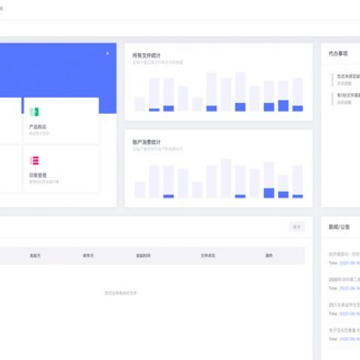Click the 发起时间 column header
360x360 pixels.
[x=143, y=256]
